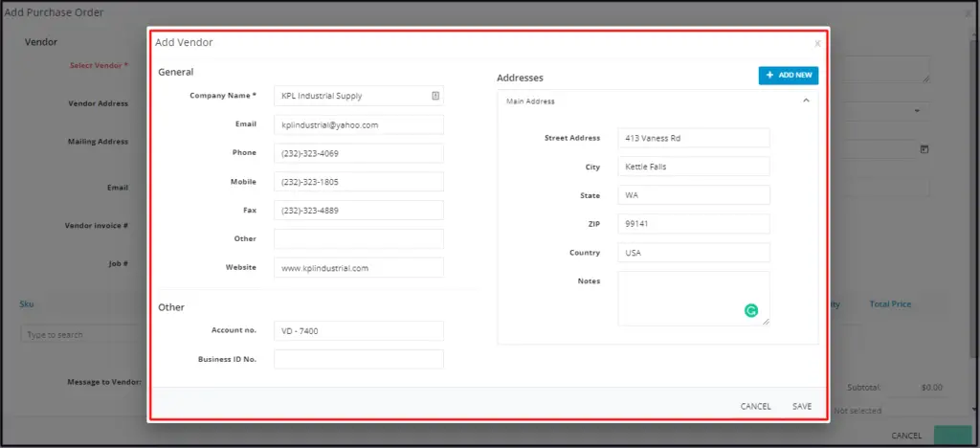
Task: Click the ADD NEW address button
Action: tap(789, 75)
